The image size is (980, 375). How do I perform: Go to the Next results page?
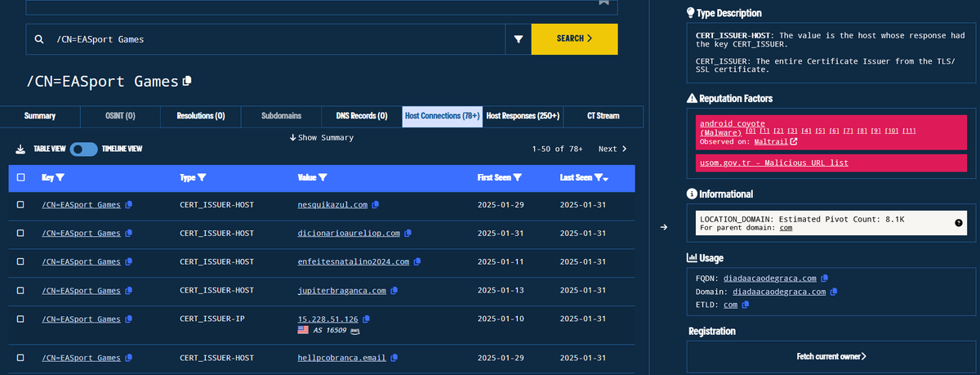coord(612,149)
